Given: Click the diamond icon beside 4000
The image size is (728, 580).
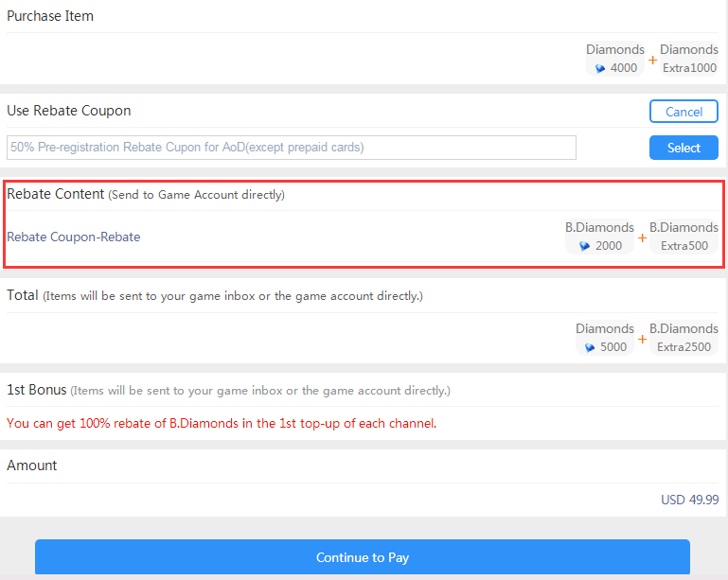Looking at the screenshot, I should point(600,68).
